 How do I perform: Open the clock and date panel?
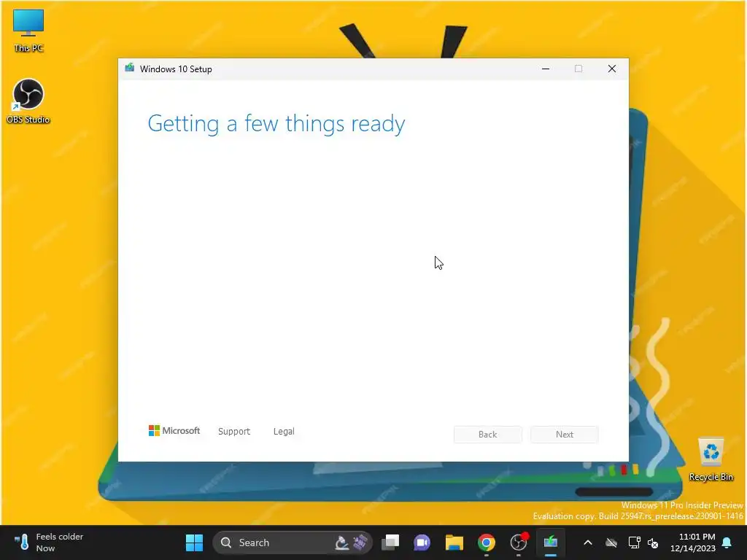693,542
